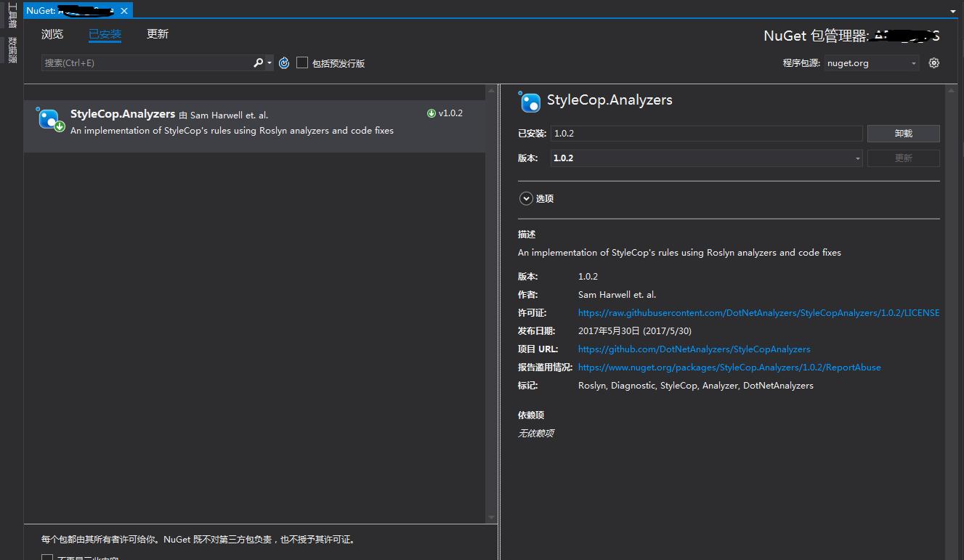Close the NuGet document tab

(x=124, y=11)
